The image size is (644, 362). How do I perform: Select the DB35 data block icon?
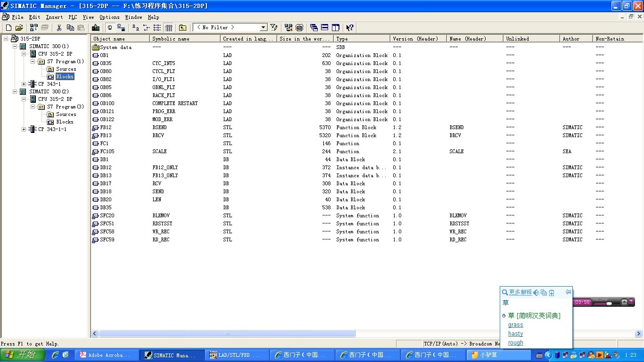pos(96,207)
